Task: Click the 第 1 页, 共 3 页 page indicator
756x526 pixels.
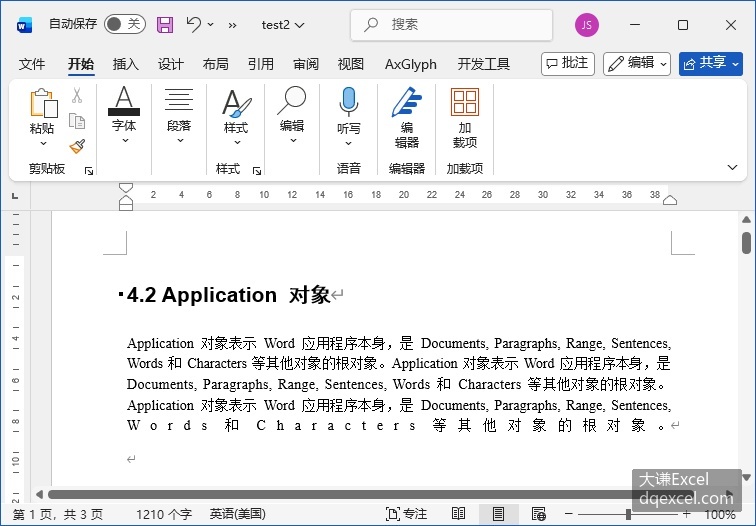Action: tap(57, 514)
